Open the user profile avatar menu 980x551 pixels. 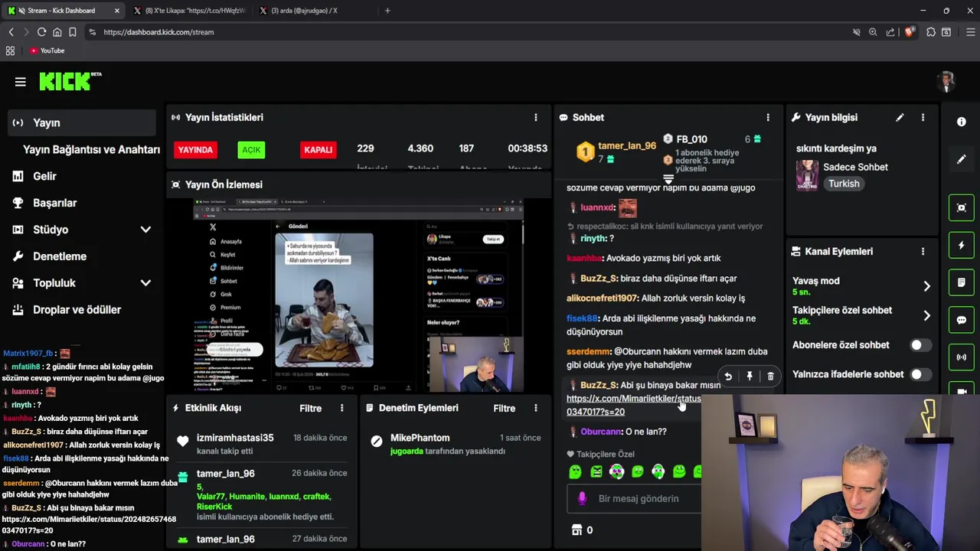point(947,81)
